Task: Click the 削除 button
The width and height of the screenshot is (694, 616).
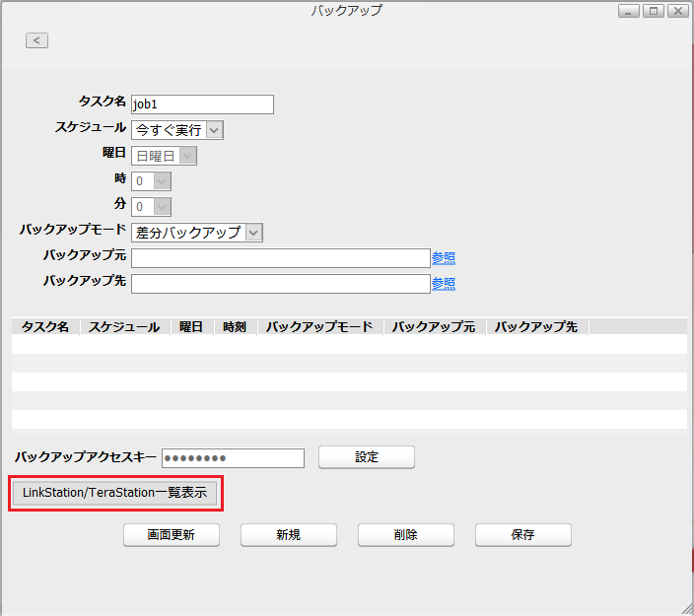Action: point(406,535)
